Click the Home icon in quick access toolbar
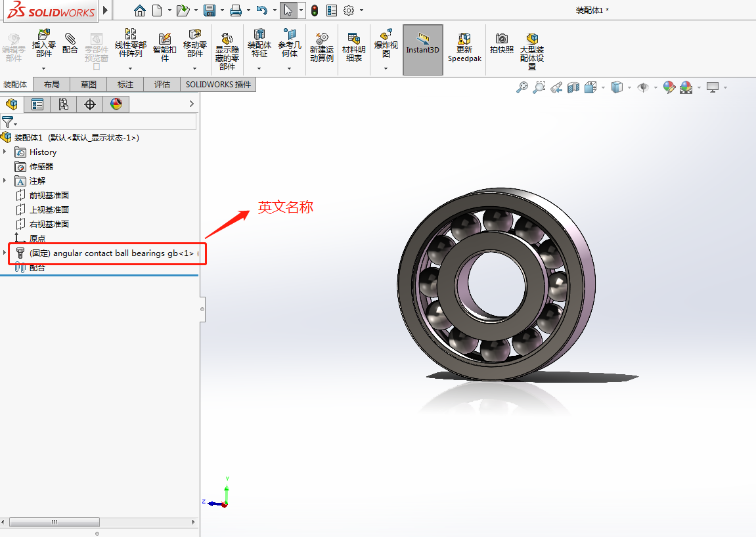Image resolution: width=756 pixels, height=537 pixels. click(140, 10)
